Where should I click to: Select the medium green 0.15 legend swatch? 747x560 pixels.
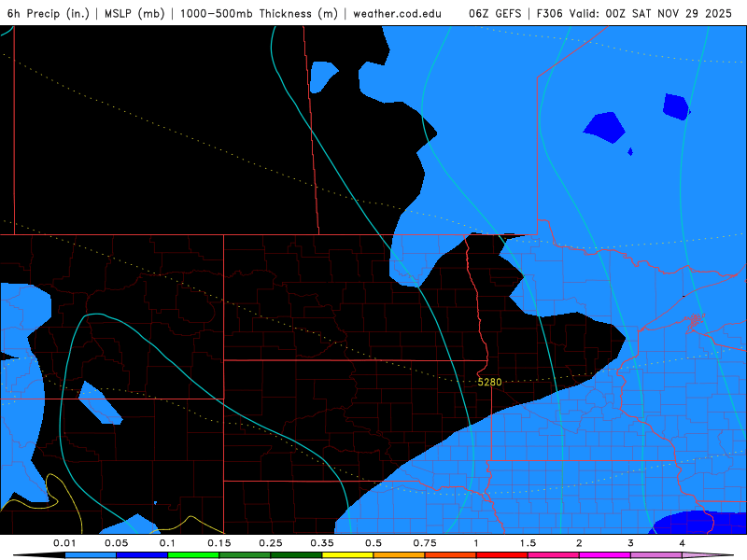click(245, 555)
